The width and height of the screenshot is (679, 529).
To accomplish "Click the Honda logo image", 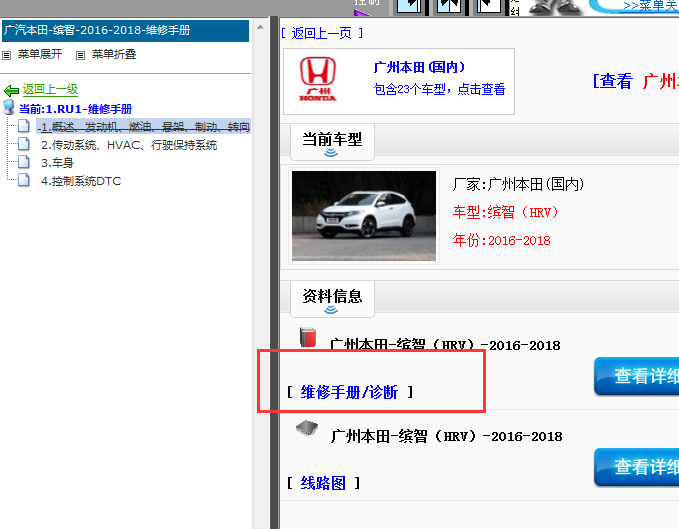I will [x=318, y=79].
